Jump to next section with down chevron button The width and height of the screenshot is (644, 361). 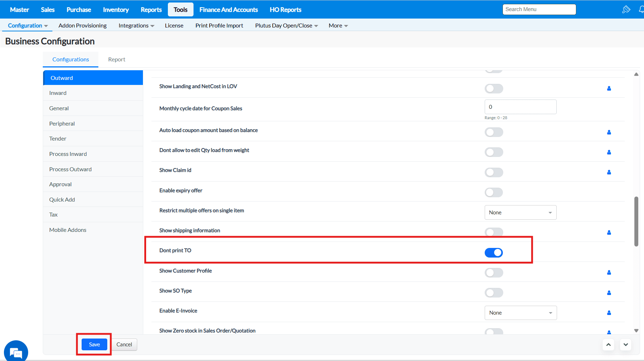(x=625, y=345)
